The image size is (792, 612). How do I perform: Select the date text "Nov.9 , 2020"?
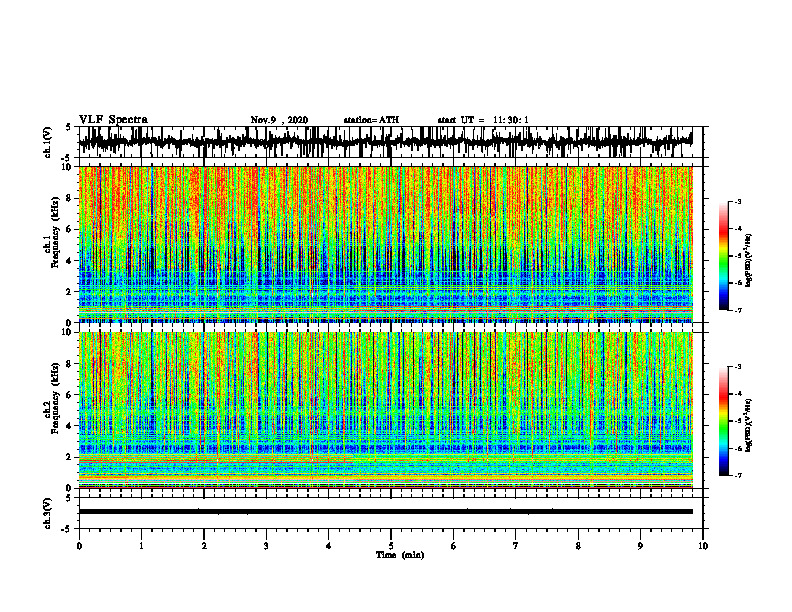point(279,120)
